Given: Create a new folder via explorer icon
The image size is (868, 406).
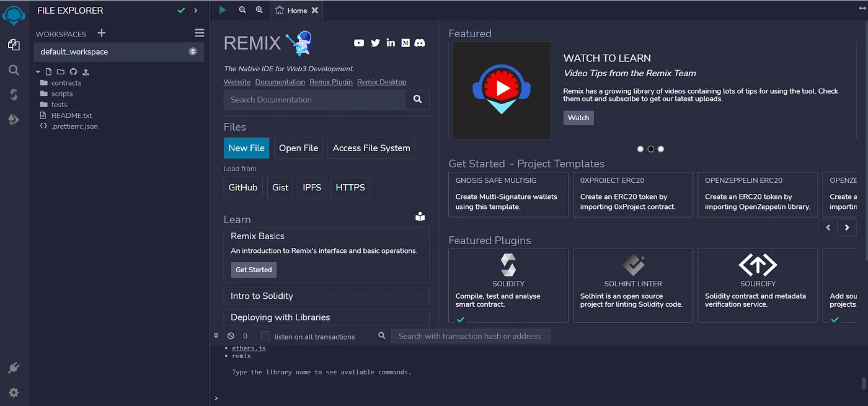Looking at the screenshot, I should (x=61, y=72).
